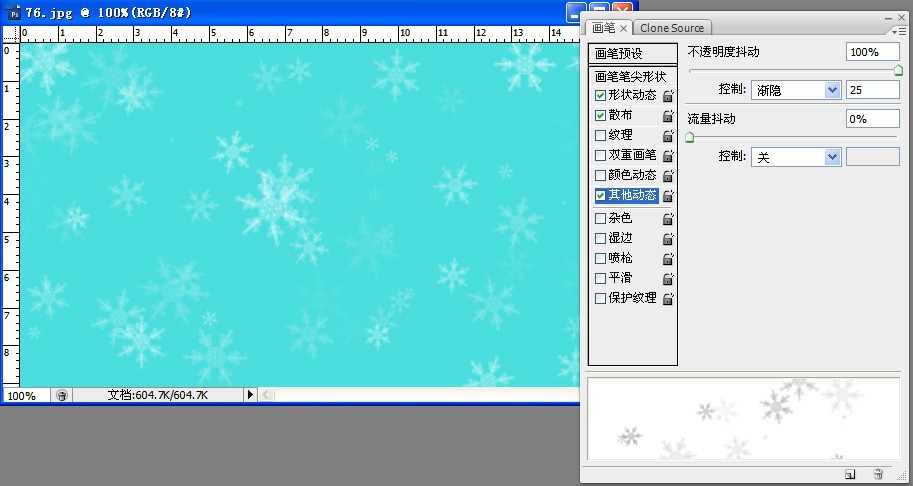This screenshot has height=486, width=913.
Task: Click the 流量抖动 slider handle
Action: (x=689, y=137)
